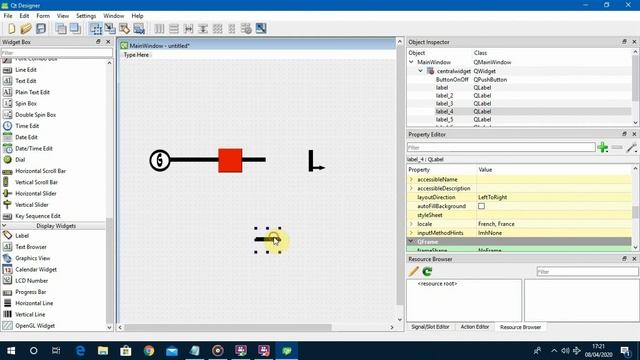The image size is (640, 360).
Task: Apply Lay Out Horizontally in Splitter
Action: [188, 29]
